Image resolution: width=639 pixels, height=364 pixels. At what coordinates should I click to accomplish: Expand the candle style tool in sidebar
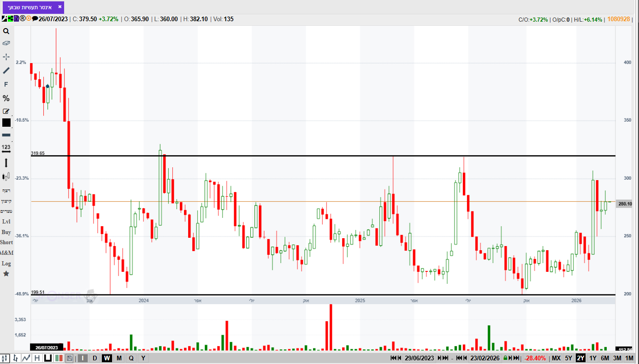pos(6,176)
